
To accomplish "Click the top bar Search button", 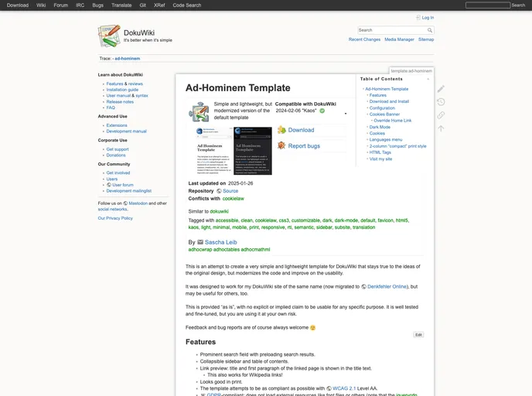I will (518, 5).
